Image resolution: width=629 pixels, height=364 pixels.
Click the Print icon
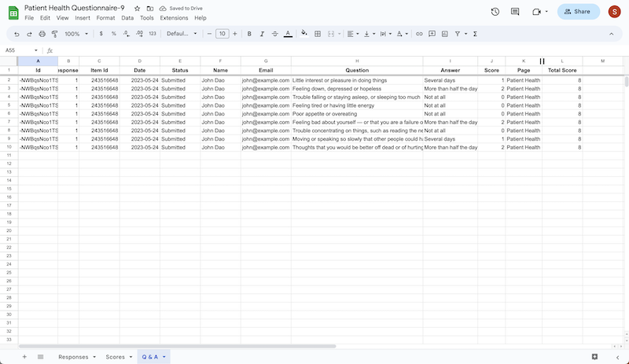pyautogui.click(x=42, y=34)
